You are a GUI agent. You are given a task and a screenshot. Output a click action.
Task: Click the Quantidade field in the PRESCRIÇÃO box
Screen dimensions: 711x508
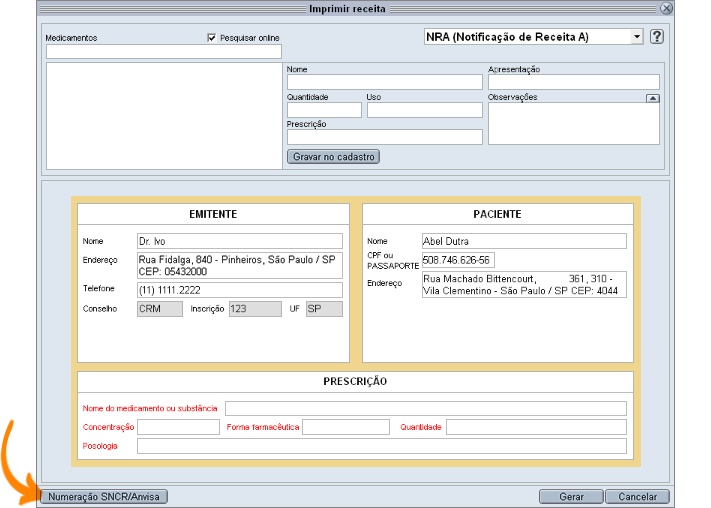(x=536, y=427)
